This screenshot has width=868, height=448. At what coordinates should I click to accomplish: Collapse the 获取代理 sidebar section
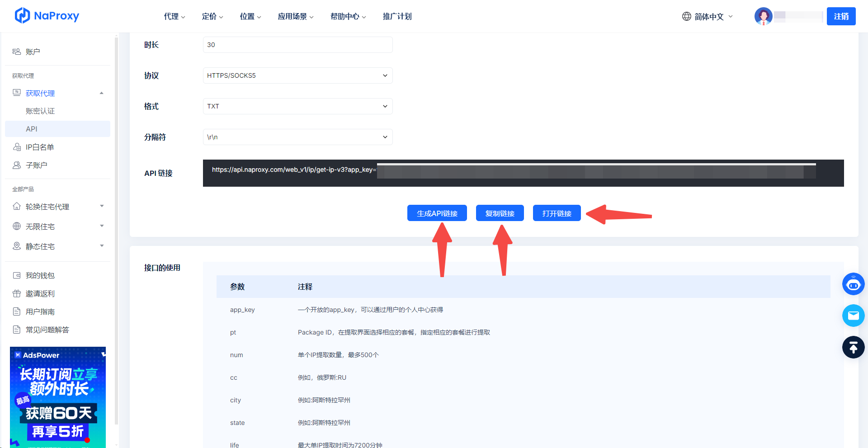[102, 93]
